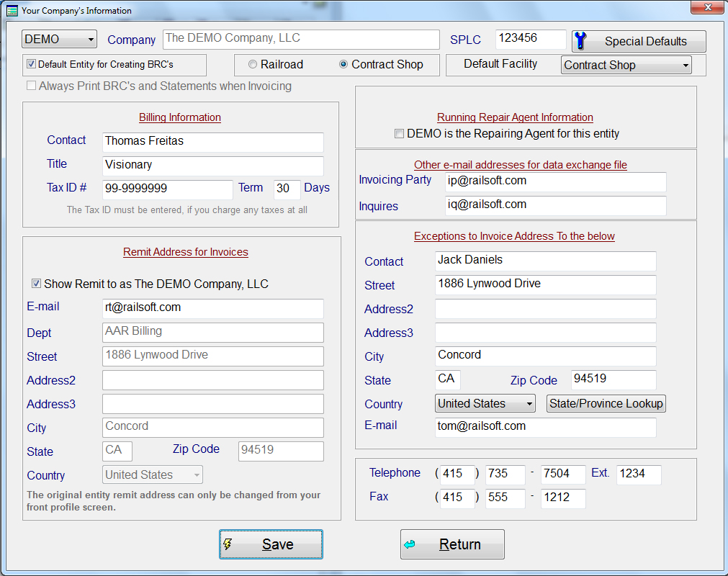Click the Billing Contact name field

212,142
